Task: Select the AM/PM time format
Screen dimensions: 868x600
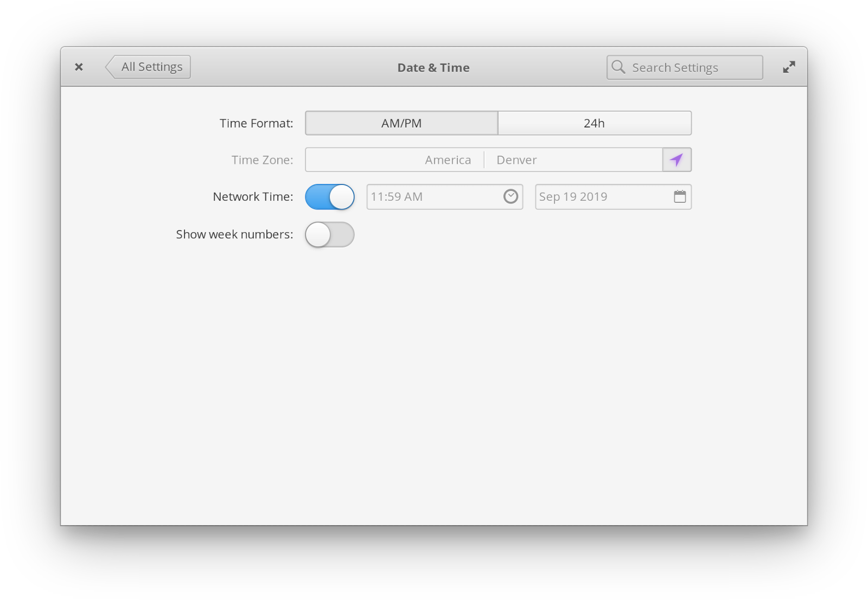Action: (x=401, y=123)
